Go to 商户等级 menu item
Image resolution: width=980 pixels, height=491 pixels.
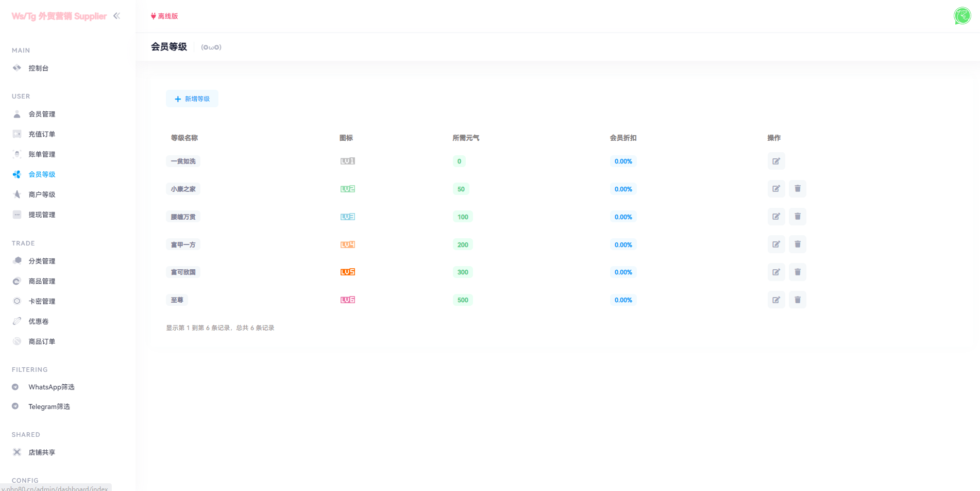pyautogui.click(x=42, y=194)
